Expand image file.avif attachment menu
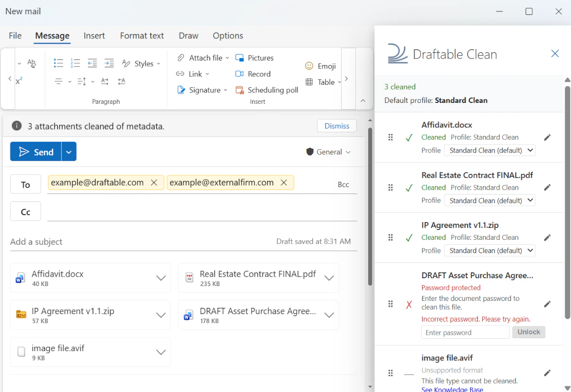The height and width of the screenshot is (392, 571). 160,352
